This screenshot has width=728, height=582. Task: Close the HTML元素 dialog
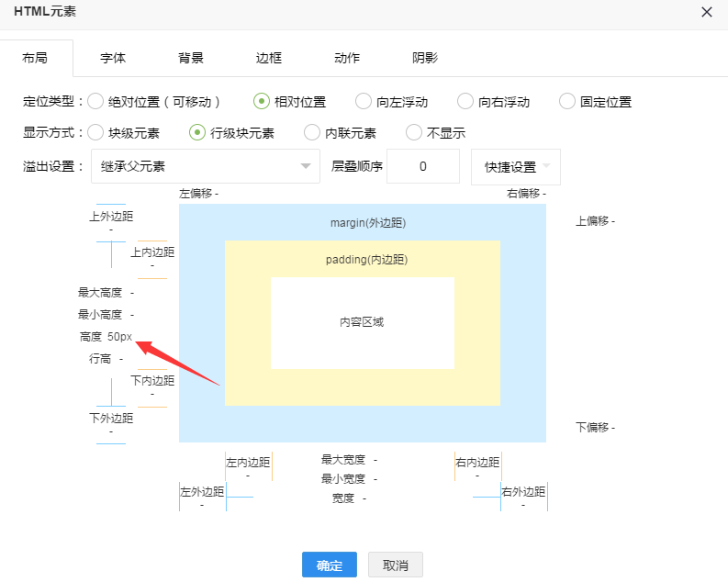click(x=706, y=12)
